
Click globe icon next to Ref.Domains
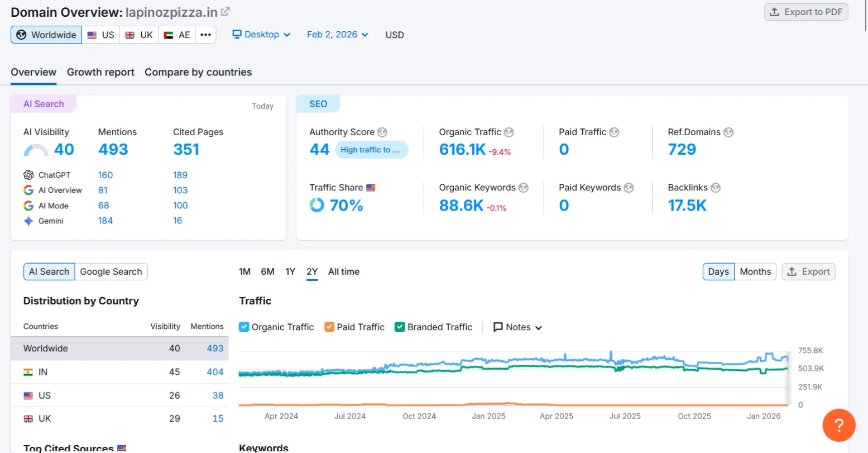728,132
